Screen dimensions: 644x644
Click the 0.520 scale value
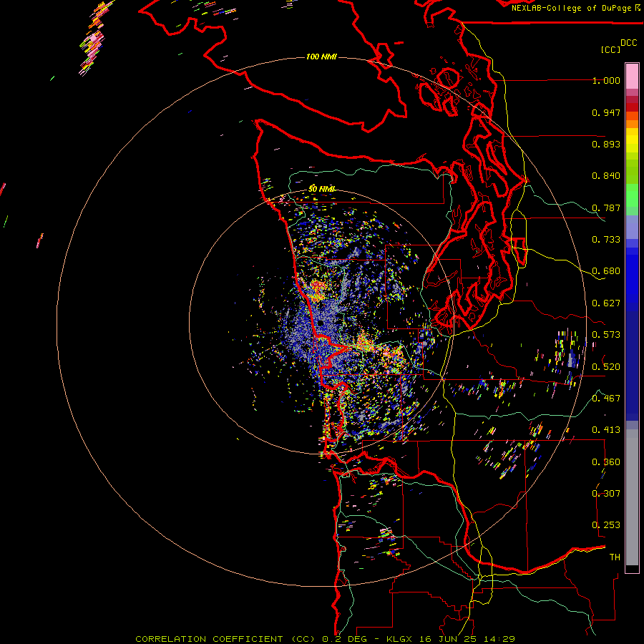(606, 366)
